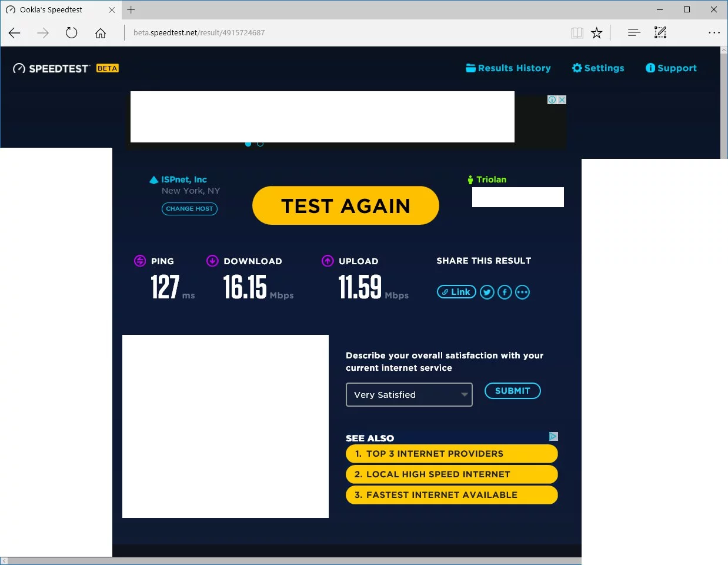The height and width of the screenshot is (565, 728).
Task: Click the CHANGE HOST button
Action: pyautogui.click(x=189, y=209)
